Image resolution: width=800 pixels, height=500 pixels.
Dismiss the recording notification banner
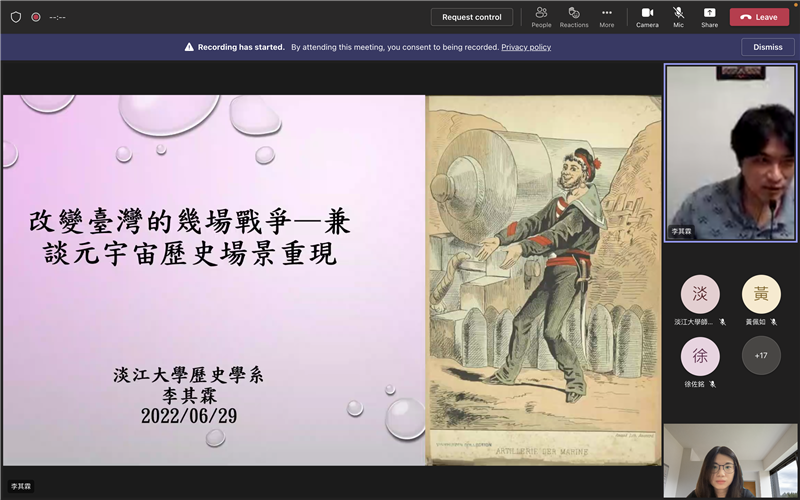pos(768,47)
